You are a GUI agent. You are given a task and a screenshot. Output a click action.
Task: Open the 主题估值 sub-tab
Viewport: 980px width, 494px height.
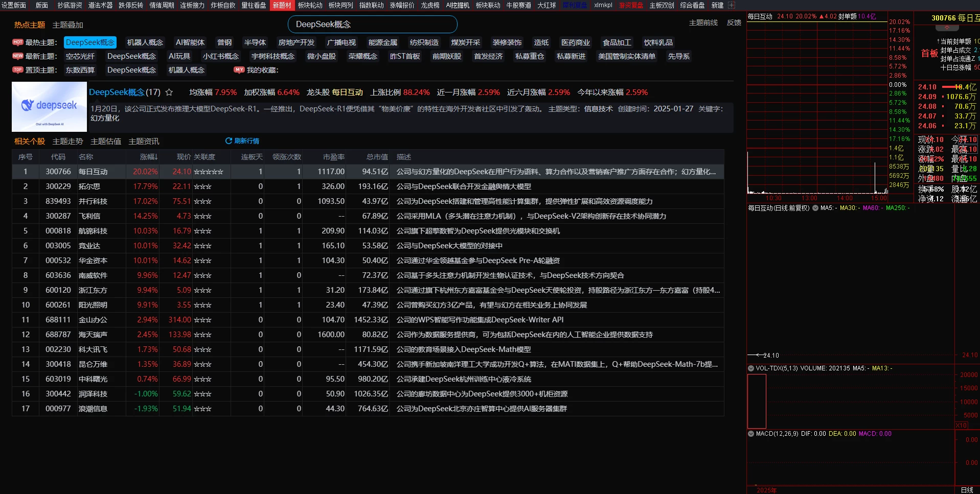pos(106,142)
